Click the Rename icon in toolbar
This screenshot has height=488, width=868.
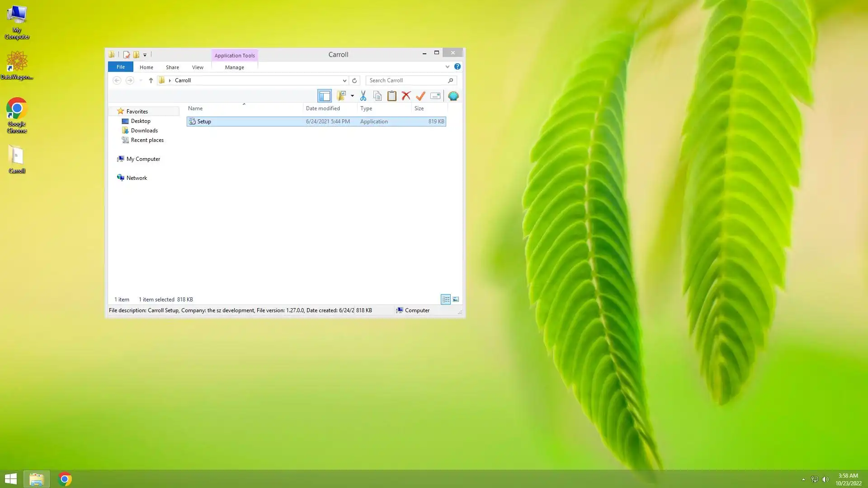pyautogui.click(x=435, y=96)
